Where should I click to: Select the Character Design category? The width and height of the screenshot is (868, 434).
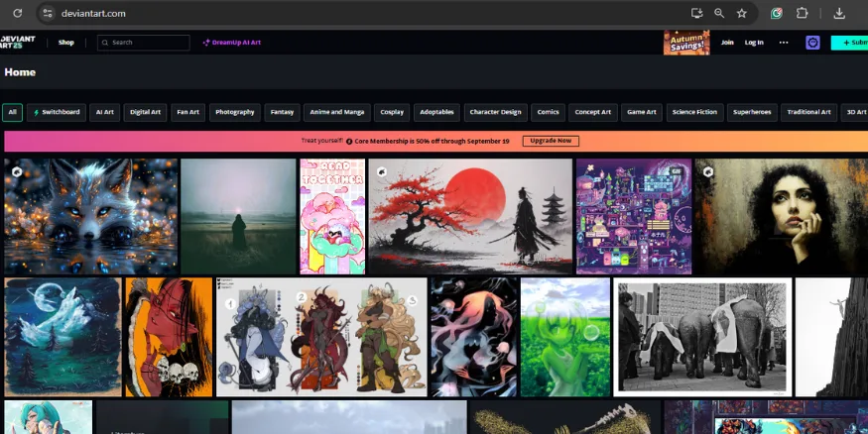coord(495,112)
